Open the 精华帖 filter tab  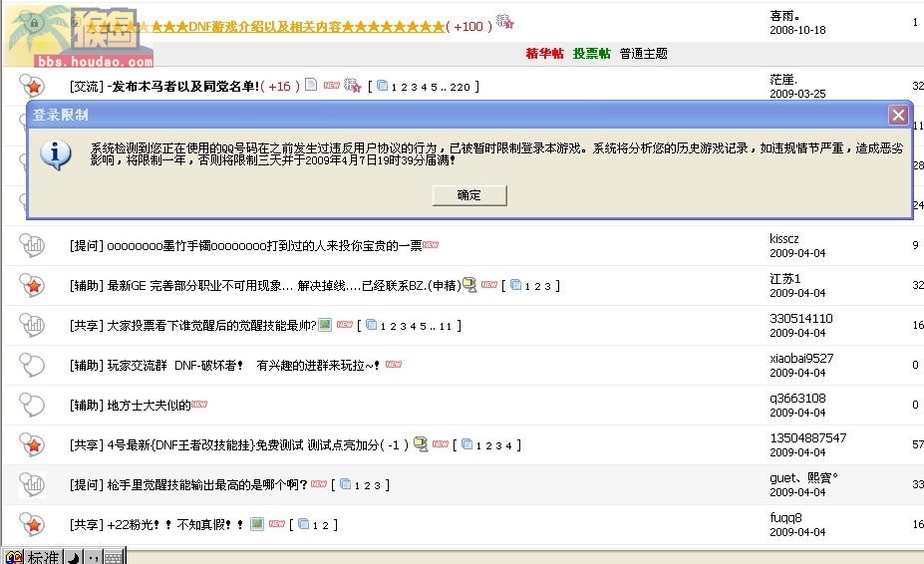544,54
